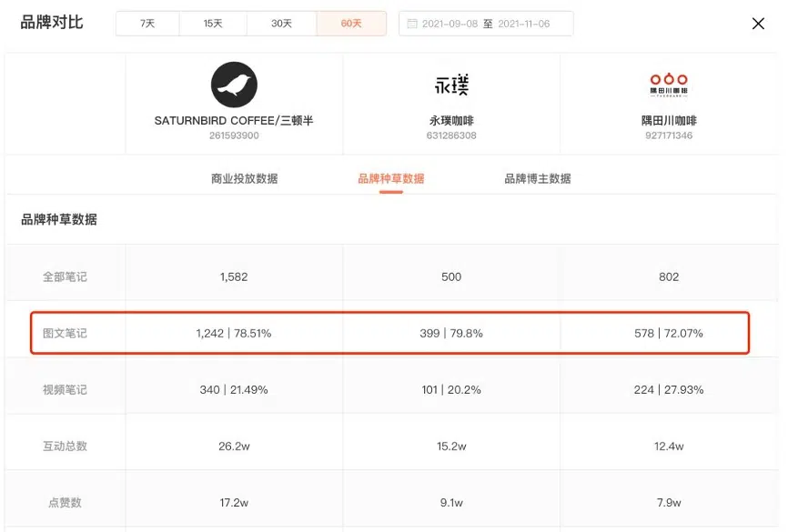Image resolution: width=788 pixels, height=532 pixels.
Task: Click the calendar icon in date range field
Action: click(x=412, y=24)
